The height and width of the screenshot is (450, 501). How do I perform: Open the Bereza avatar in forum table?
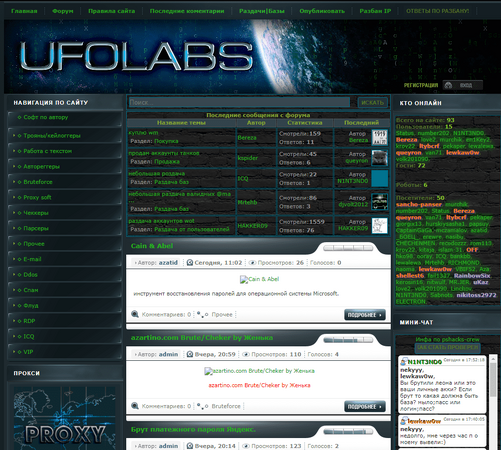380,137
